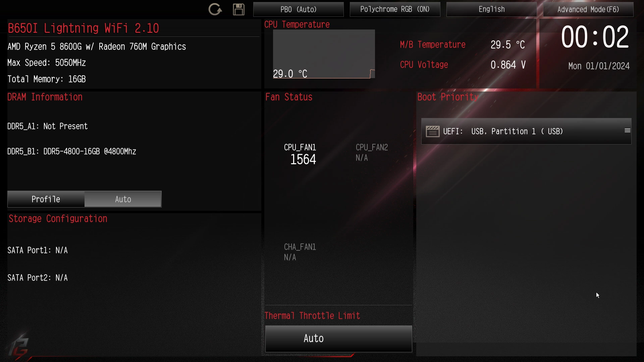Click the DRAM Information heading
The height and width of the screenshot is (362, 644).
pos(45,97)
